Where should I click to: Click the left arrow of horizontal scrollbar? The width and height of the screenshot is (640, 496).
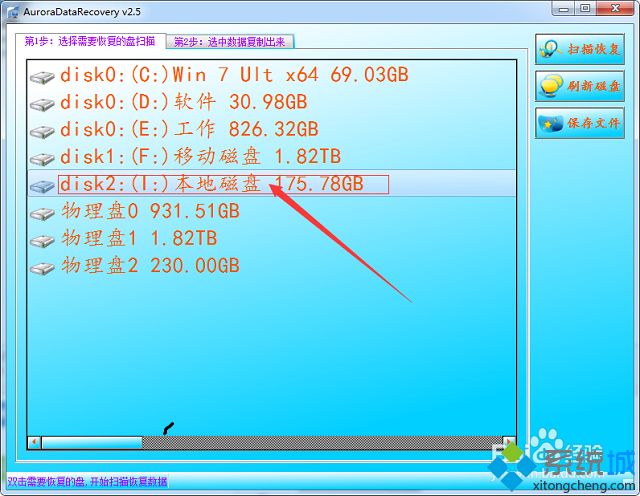coord(34,443)
